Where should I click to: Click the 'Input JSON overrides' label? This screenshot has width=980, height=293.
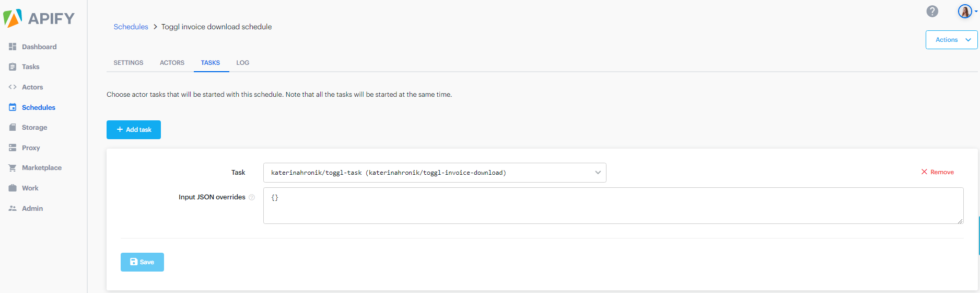click(x=212, y=197)
